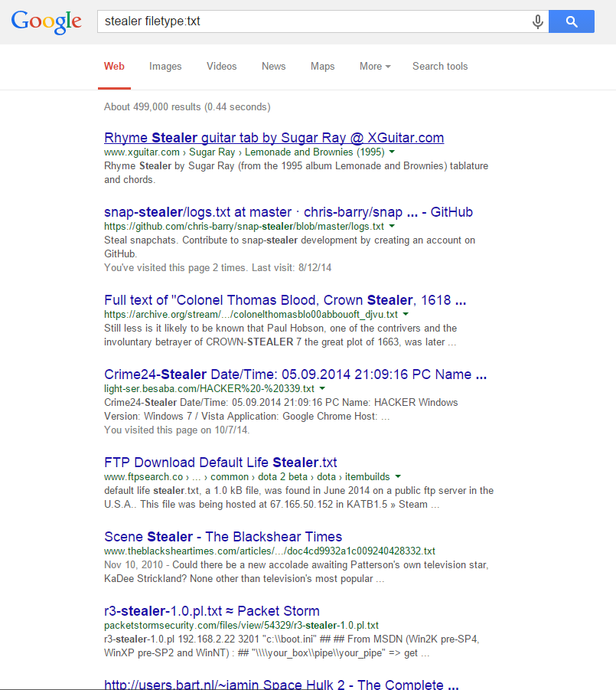Open snap-stealer/logs.txt GitHub result
The image size is (616, 690).
(x=288, y=212)
